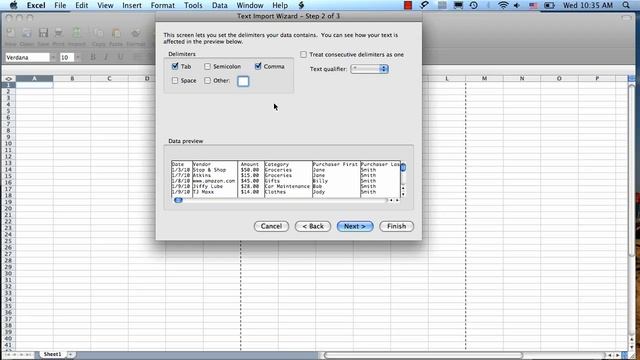Viewport: 640px width, 360px height.
Task: Click the Format painter icon in Excel toolbar
Action: tap(136, 33)
